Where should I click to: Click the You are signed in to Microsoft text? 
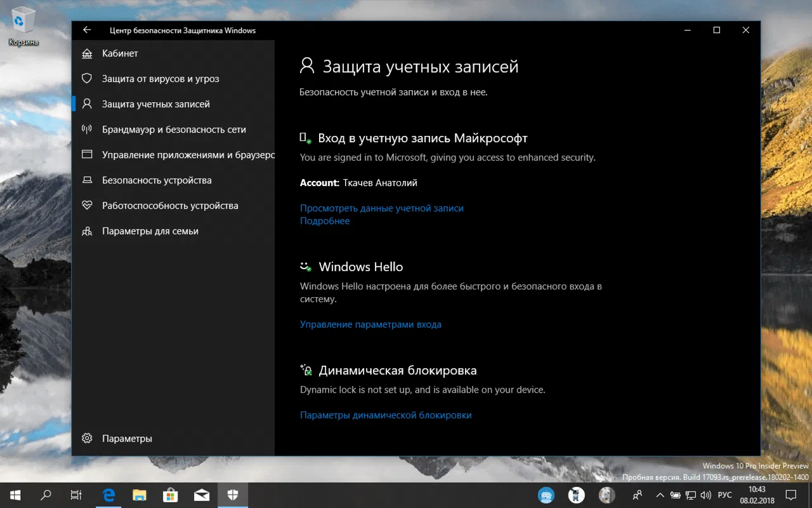point(448,157)
